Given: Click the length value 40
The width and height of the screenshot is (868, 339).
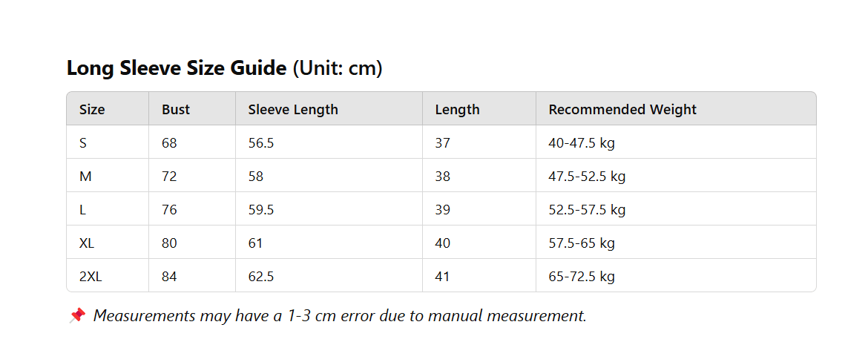Looking at the screenshot, I should [x=442, y=243].
